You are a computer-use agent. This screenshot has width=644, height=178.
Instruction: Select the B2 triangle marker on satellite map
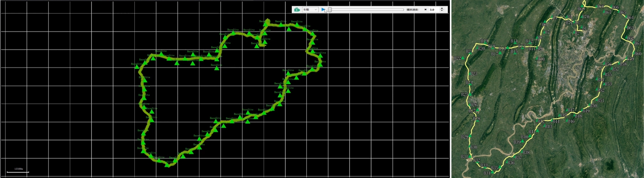(574, 33)
